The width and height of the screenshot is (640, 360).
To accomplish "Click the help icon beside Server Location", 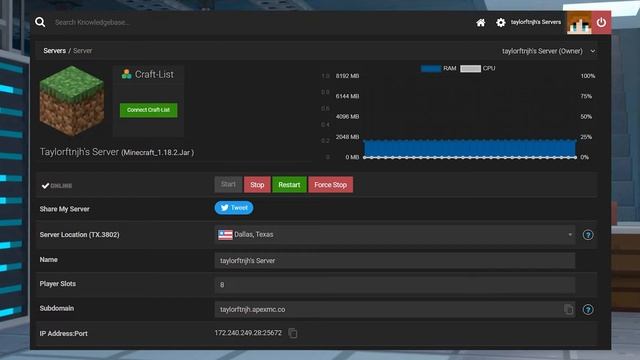I will (x=588, y=235).
